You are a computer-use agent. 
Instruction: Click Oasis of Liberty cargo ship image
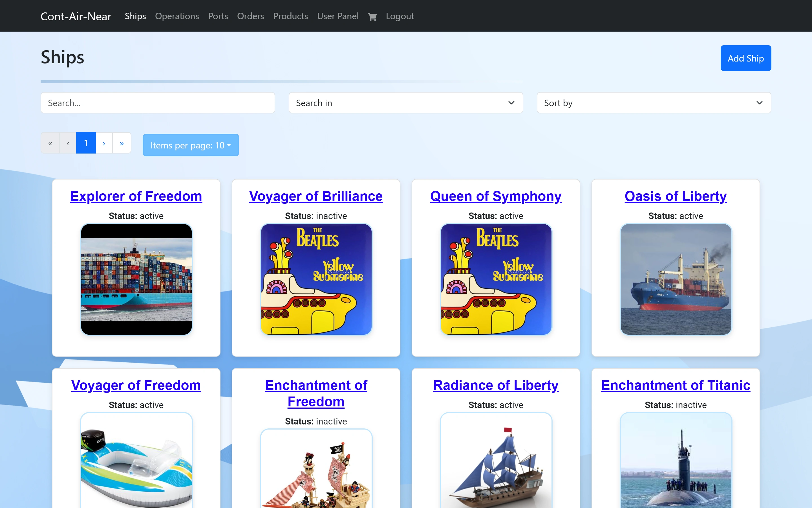676,279
